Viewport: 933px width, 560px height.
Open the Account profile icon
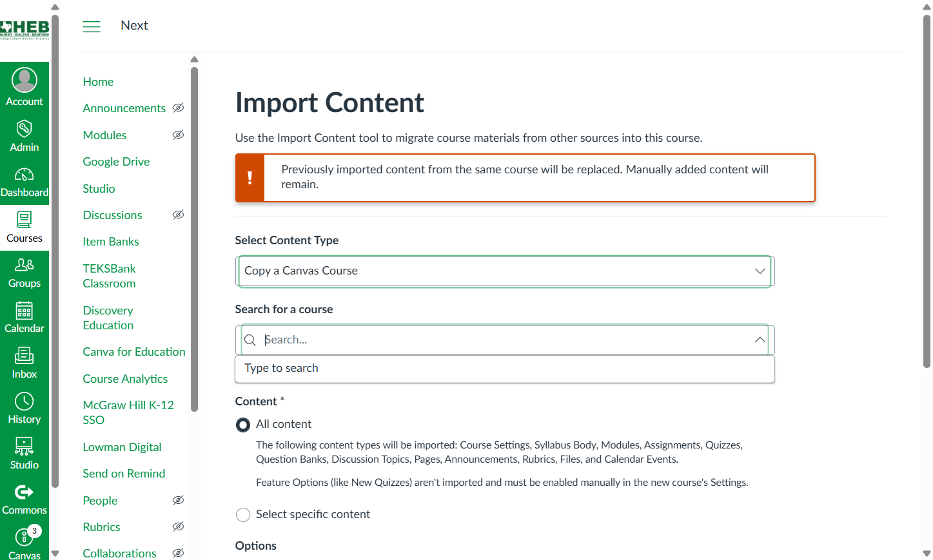pos(25,80)
